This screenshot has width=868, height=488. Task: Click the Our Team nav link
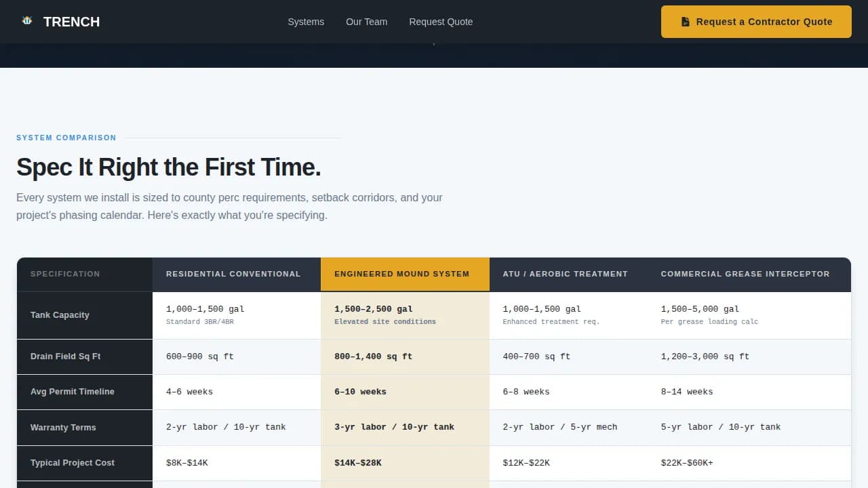coord(366,22)
